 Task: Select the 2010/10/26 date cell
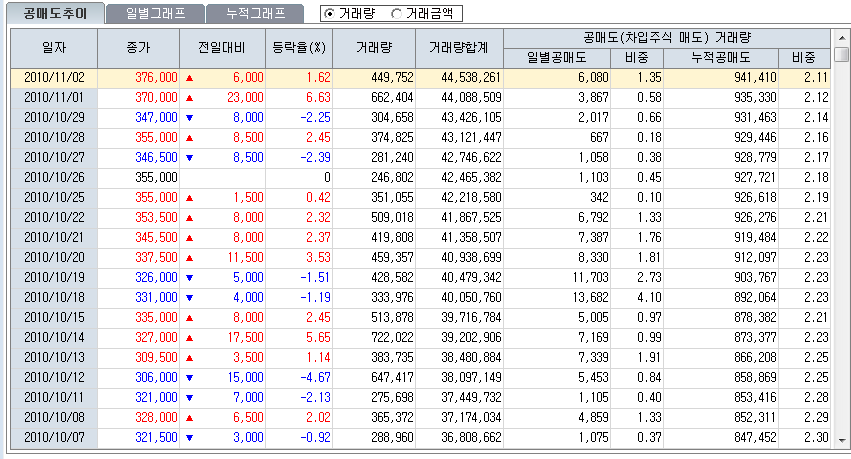54,177
